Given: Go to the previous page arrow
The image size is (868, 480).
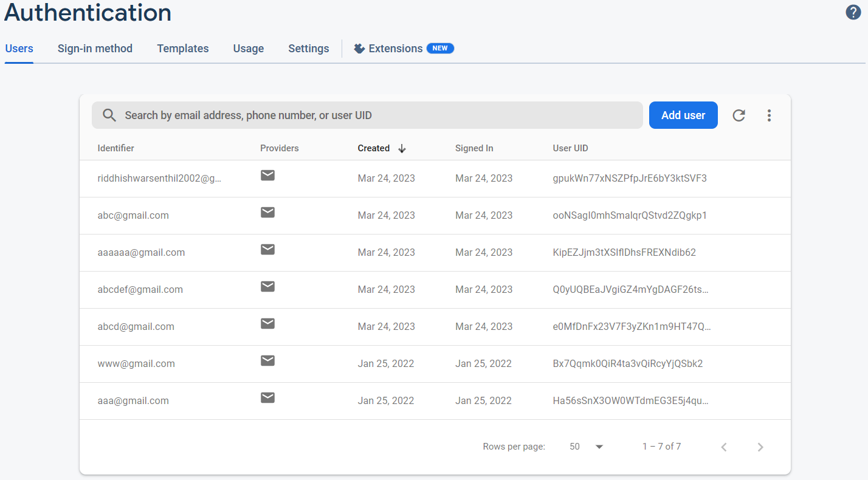Looking at the screenshot, I should [724, 447].
